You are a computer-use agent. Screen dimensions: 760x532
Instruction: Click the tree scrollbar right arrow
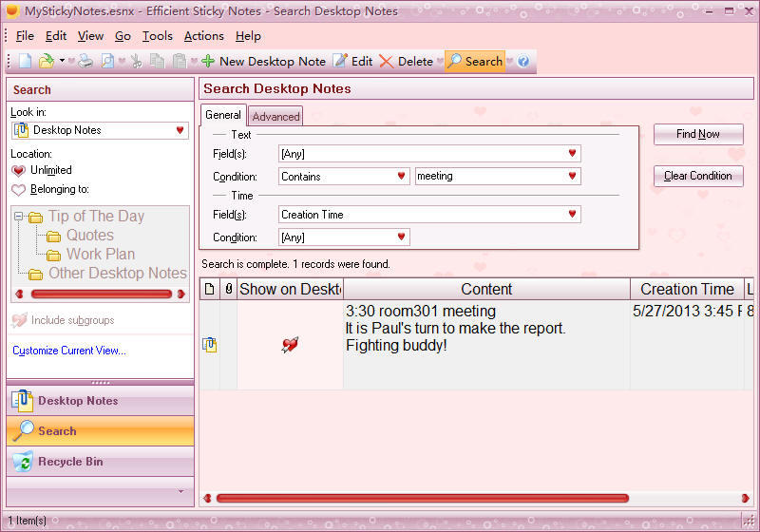pos(181,294)
